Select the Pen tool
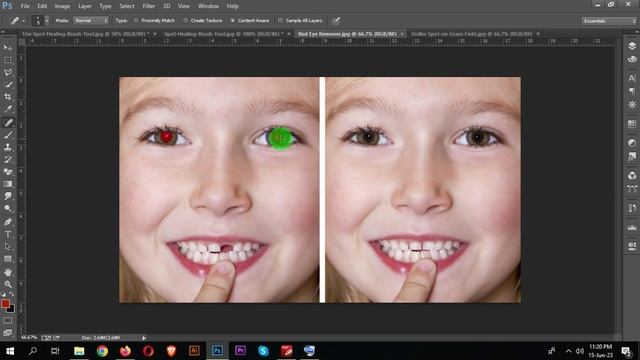Viewport: 640px width, 360px height. 8,222
